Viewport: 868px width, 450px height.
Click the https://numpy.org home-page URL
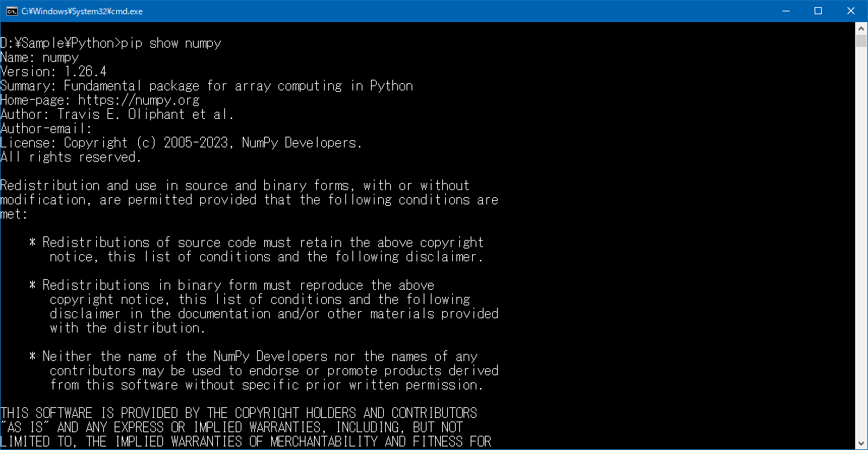pyautogui.click(x=138, y=100)
